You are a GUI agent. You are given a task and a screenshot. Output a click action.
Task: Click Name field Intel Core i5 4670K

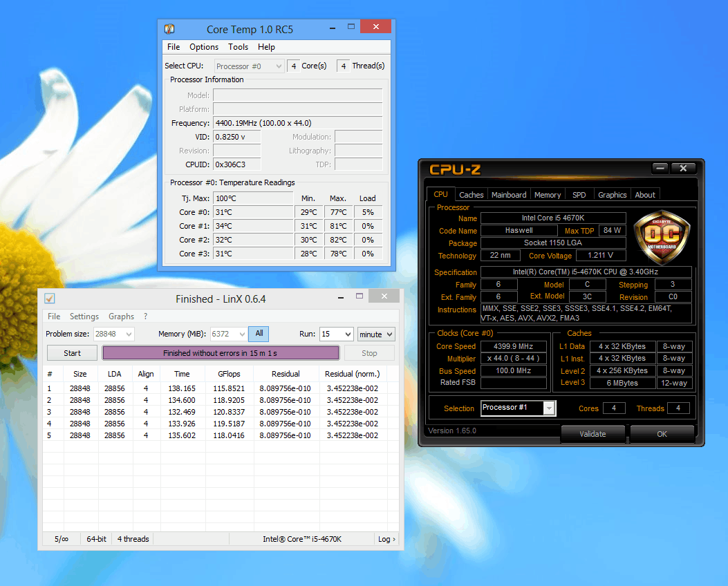click(x=553, y=218)
